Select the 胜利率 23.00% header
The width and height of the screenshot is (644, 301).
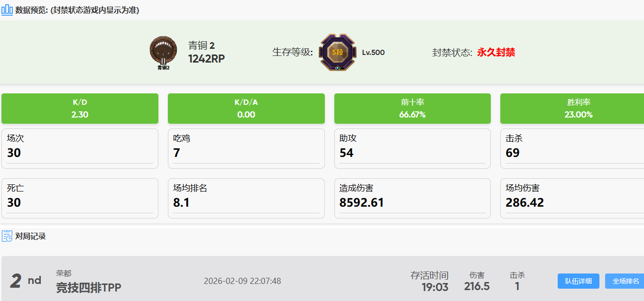(572, 109)
